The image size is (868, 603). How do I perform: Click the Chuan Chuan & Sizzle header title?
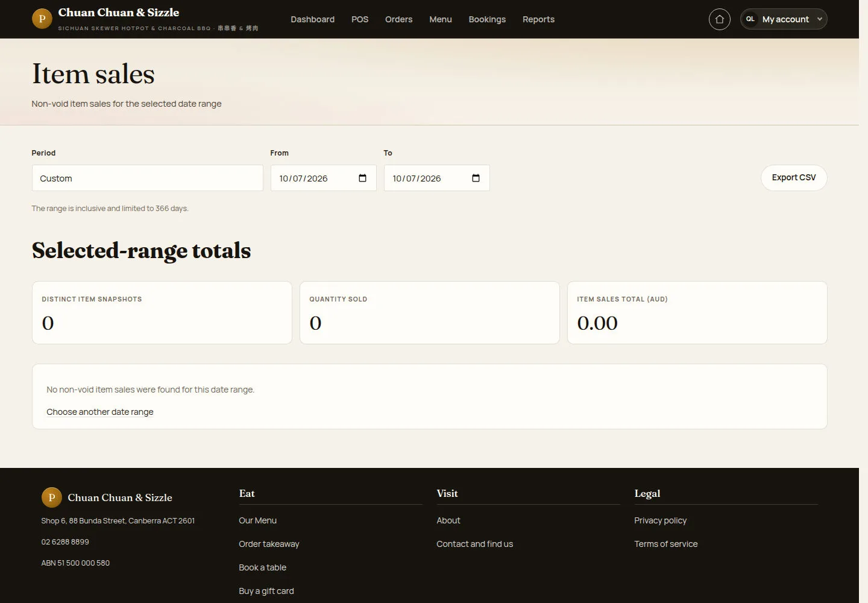click(119, 12)
